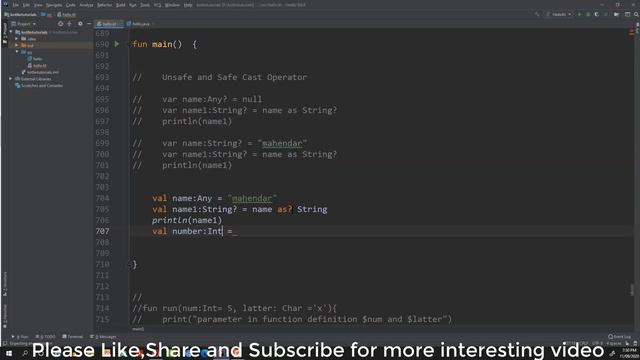Click the taskbar clock
640x360 pixels.
tap(629, 353)
